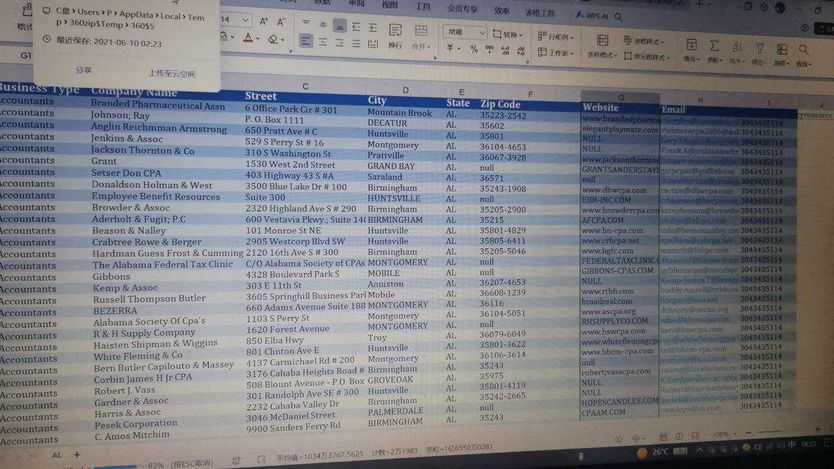Select column C header
The height and width of the screenshot is (469, 834).
(x=305, y=86)
